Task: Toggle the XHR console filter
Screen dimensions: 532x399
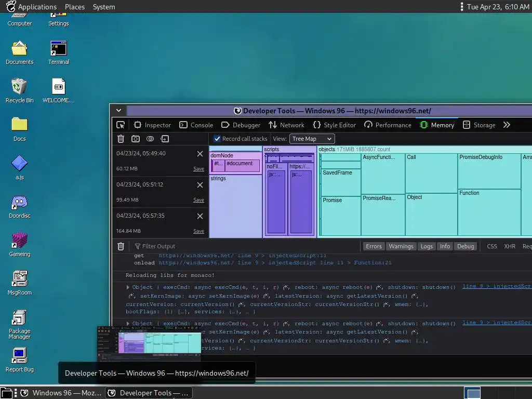Action: [510, 246]
